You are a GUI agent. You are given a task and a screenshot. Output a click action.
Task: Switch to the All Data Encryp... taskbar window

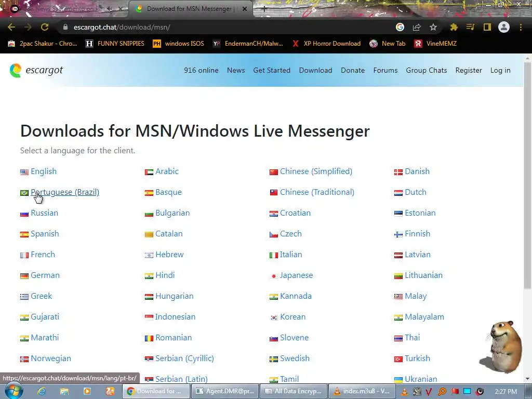click(x=294, y=391)
